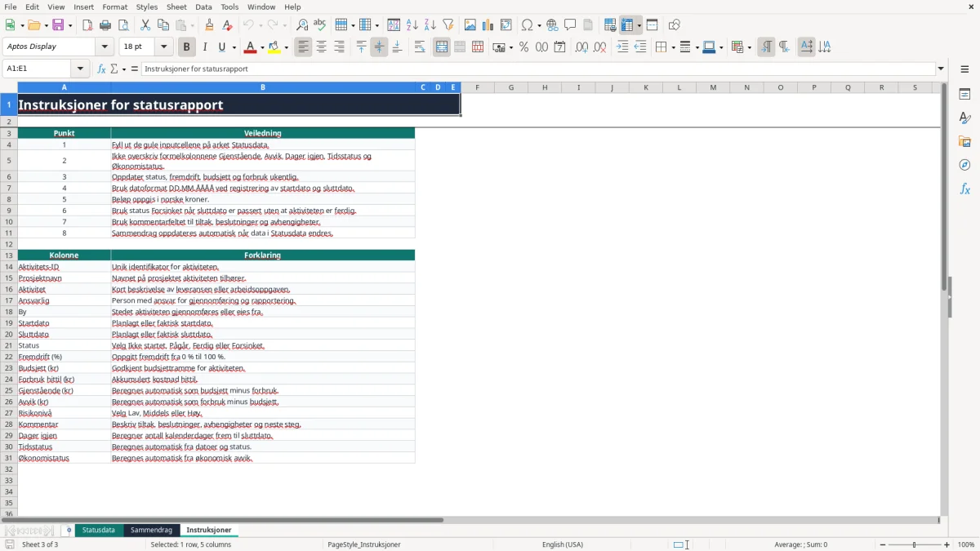980x551 pixels.
Task: Click the Insert Comment icon
Action: 570,25
